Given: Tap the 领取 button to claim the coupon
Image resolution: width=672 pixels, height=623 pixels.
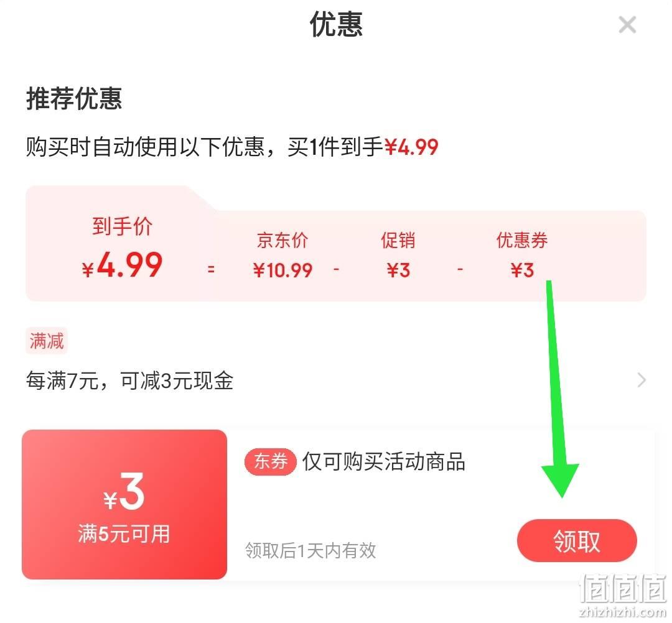Looking at the screenshot, I should (x=577, y=541).
